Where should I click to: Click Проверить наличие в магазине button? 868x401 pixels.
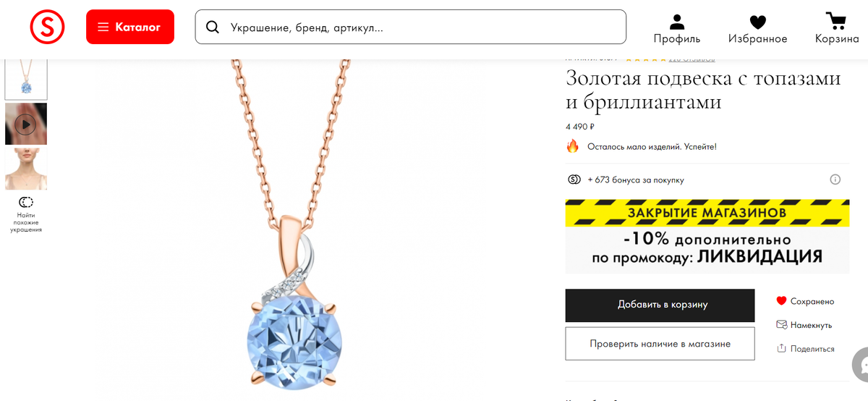pyautogui.click(x=660, y=344)
